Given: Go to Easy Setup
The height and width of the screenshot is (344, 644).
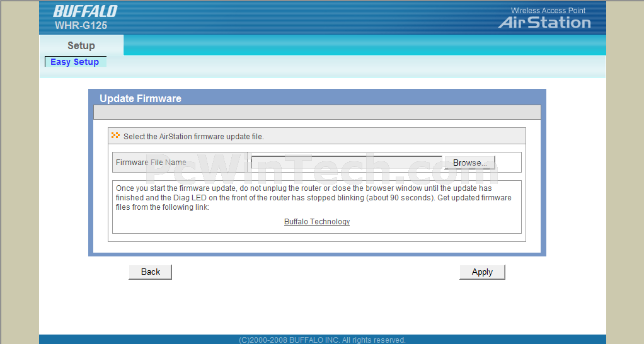Looking at the screenshot, I should click(75, 62).
